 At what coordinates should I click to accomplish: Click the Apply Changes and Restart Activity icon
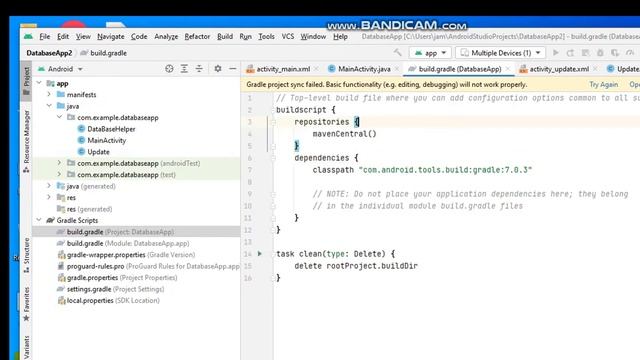tap(571, 53)
